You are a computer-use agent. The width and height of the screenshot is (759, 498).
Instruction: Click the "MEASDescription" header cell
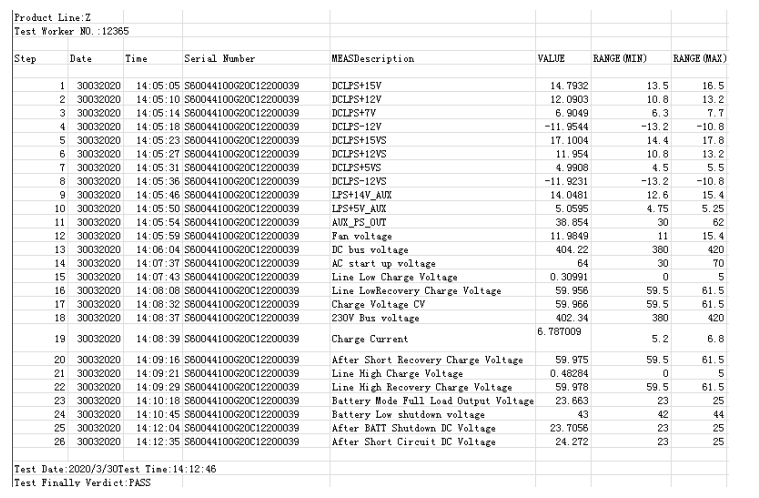(371, 61)
